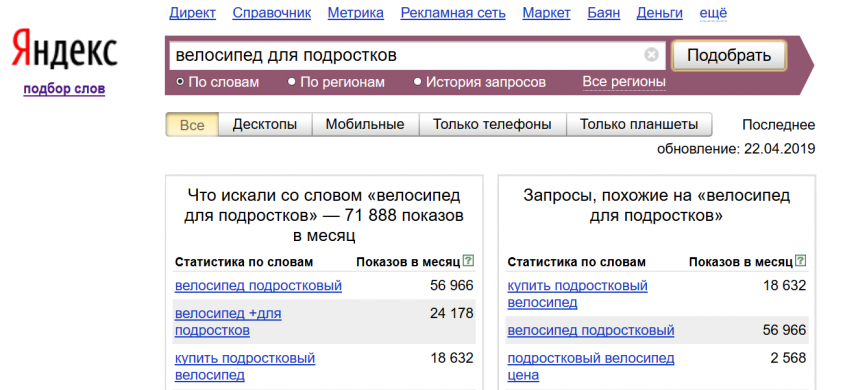Image resolution: width=845 pixels, height=390 pixels.
Task: Open the Маркет link
Action: click(546, 13)
